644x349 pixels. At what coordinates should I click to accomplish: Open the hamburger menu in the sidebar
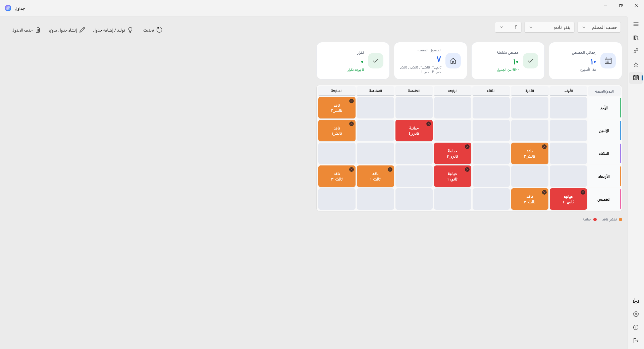click(636, 24)
